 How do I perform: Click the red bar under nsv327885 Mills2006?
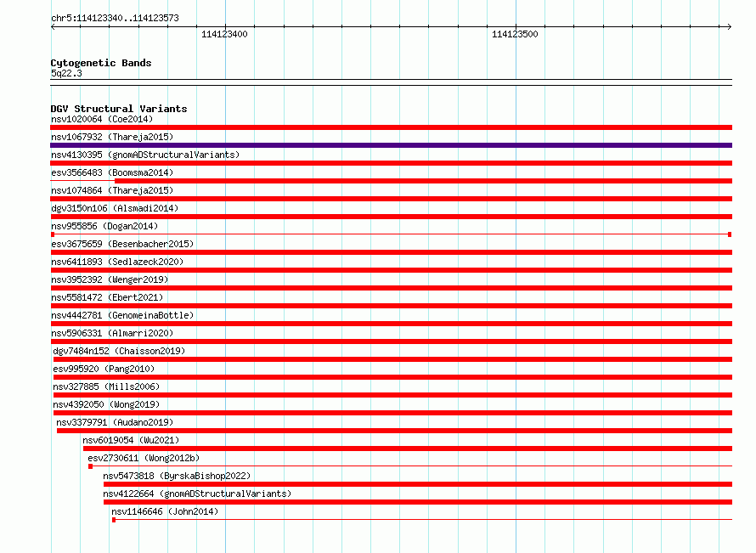pos(393,395)
